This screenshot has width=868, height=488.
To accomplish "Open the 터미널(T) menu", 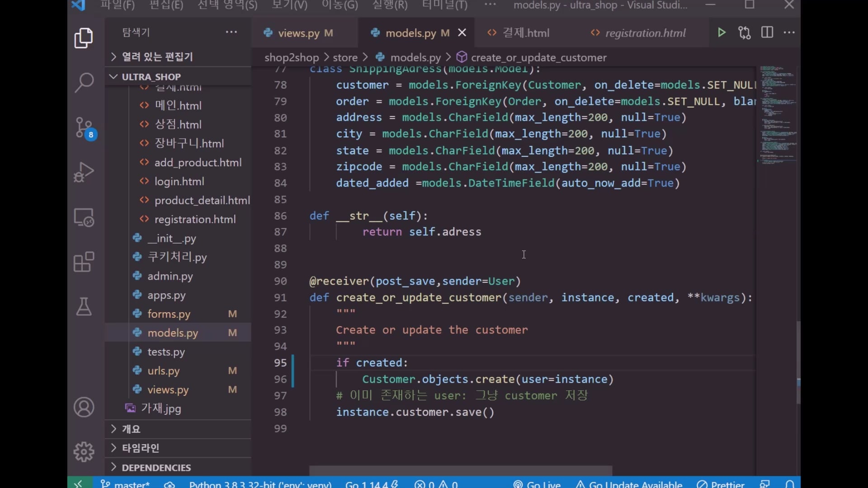I will click(444, 5).
